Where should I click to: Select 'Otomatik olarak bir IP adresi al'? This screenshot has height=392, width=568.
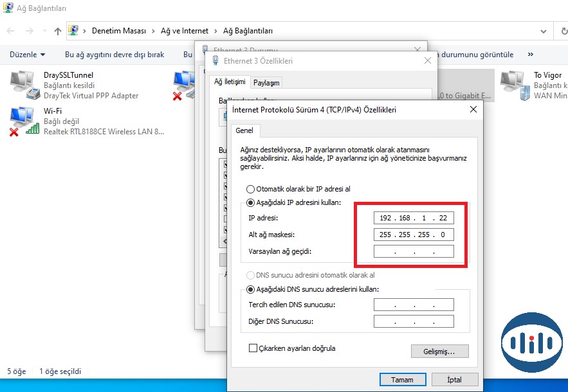pyautogui.click(x=251, y=190)
